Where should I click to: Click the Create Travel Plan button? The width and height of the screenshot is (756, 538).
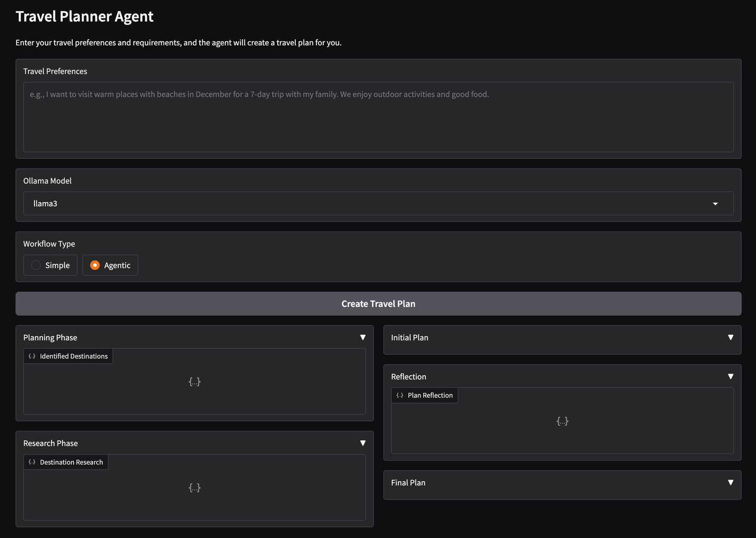click(x=378, y=304)
